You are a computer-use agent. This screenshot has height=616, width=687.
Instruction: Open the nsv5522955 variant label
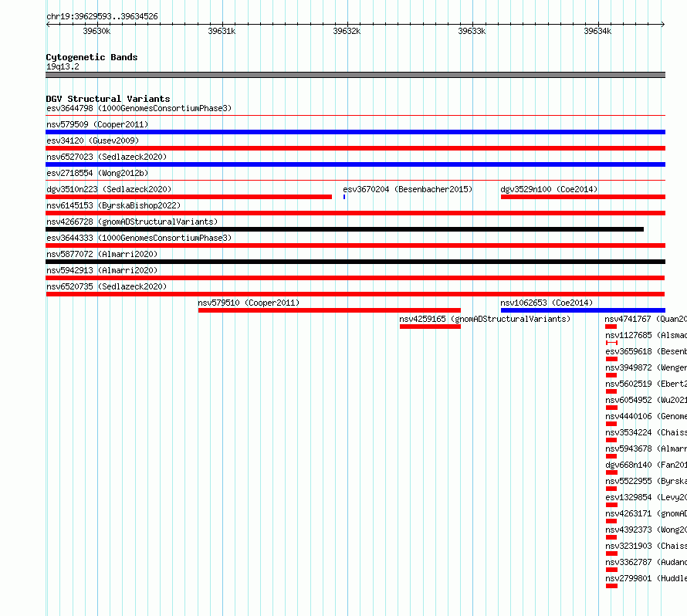[646, 481]
